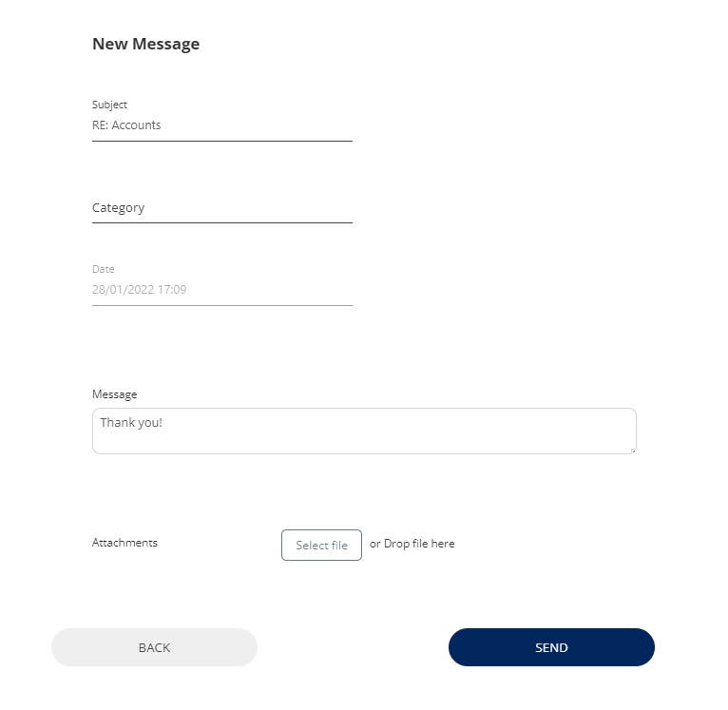This screenshot has width=728, height=710.
Task: Place cursor after 'Thank you!' text
Action: (x=163, y=423)
